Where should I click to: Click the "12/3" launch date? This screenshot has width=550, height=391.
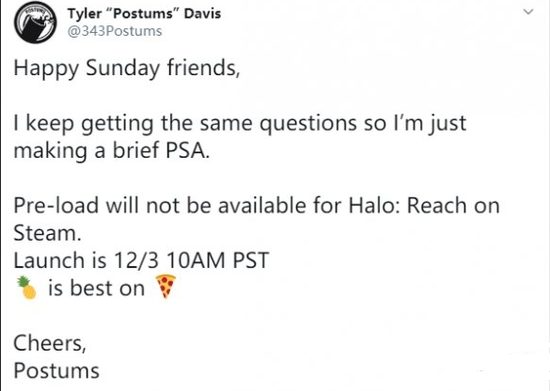(136, 260)
